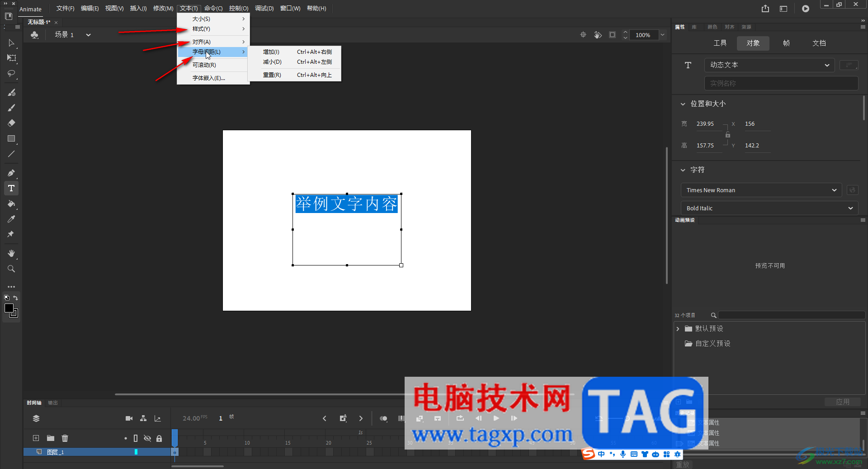Open the 场景 1 scene dropdown
The width and height of the screenshot is (868, 469).
[x=88, y=35]
